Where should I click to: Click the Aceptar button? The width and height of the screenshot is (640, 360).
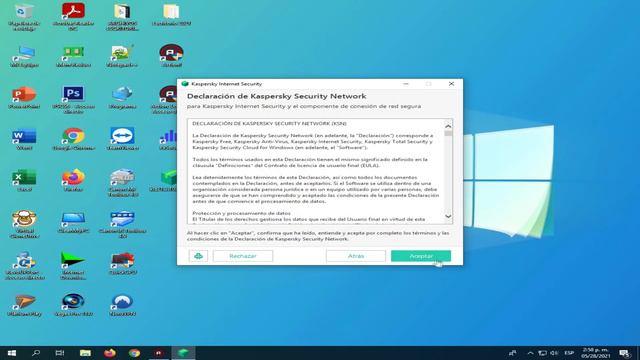421,256
